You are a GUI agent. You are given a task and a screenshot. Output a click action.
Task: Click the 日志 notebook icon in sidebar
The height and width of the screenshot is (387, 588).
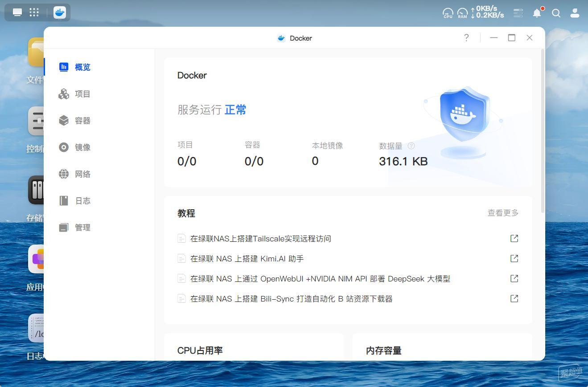tap(64, 201)
